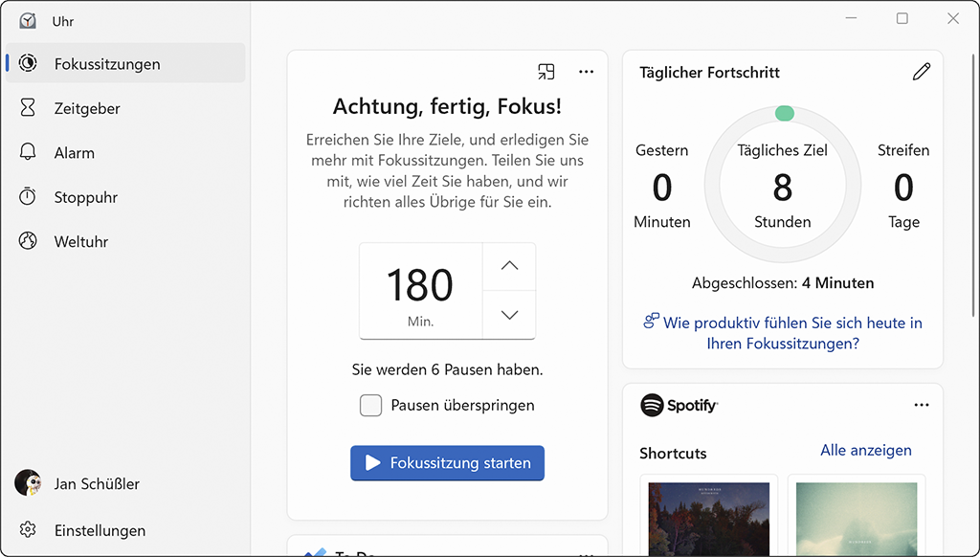The width and height of the screenshot is (980, 557).
Task: Enable Pausen überspringen checkbox
Action: pyautogui.click(x=370, y=405)
